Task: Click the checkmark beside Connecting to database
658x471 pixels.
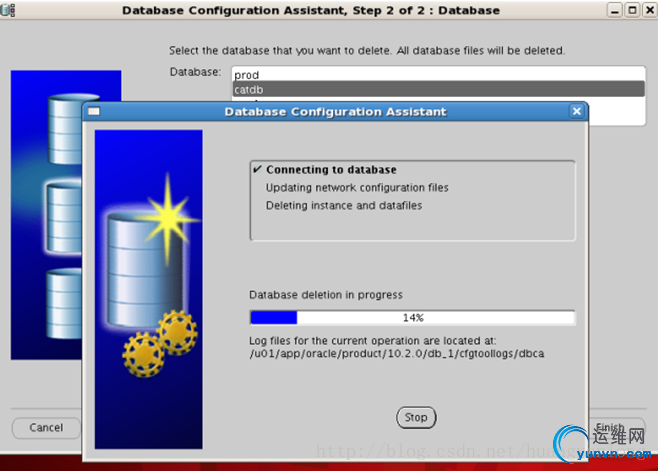Action: pyautogui.click(x=257, y=169)
